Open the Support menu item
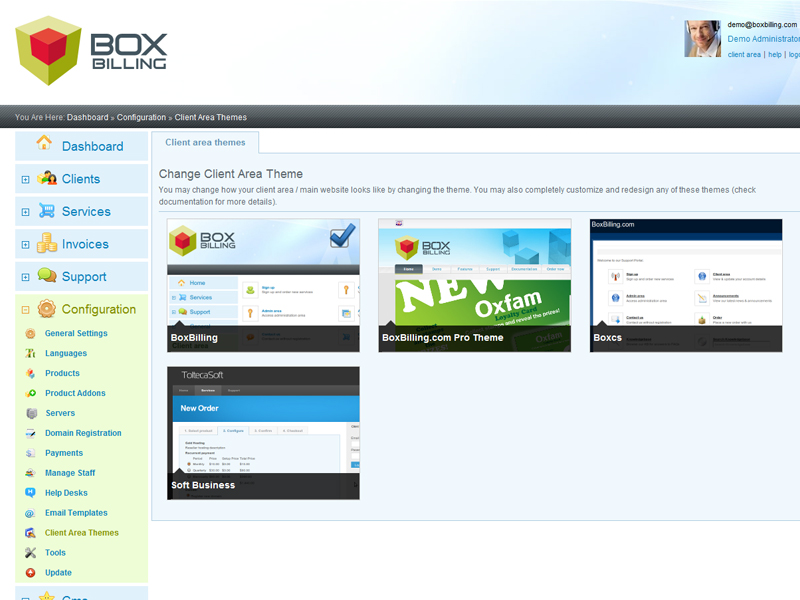The width and height of the screenshot is (800, 600). click(x=82, y=277)
